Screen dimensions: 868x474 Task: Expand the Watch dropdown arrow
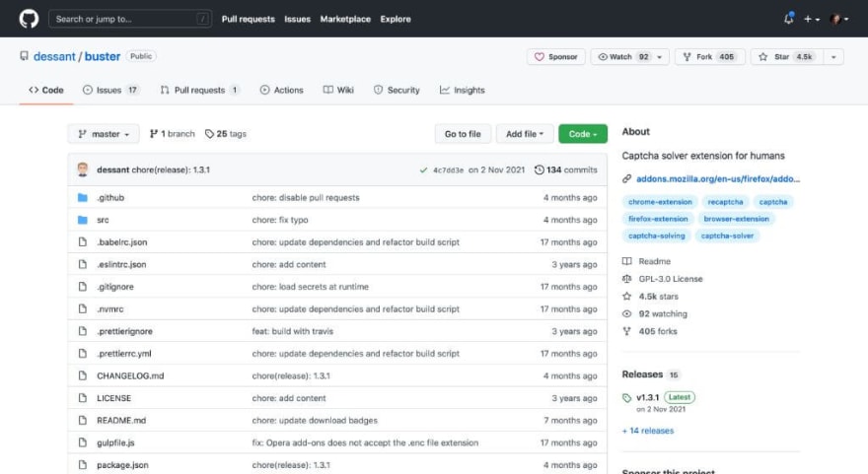point(659,56)
